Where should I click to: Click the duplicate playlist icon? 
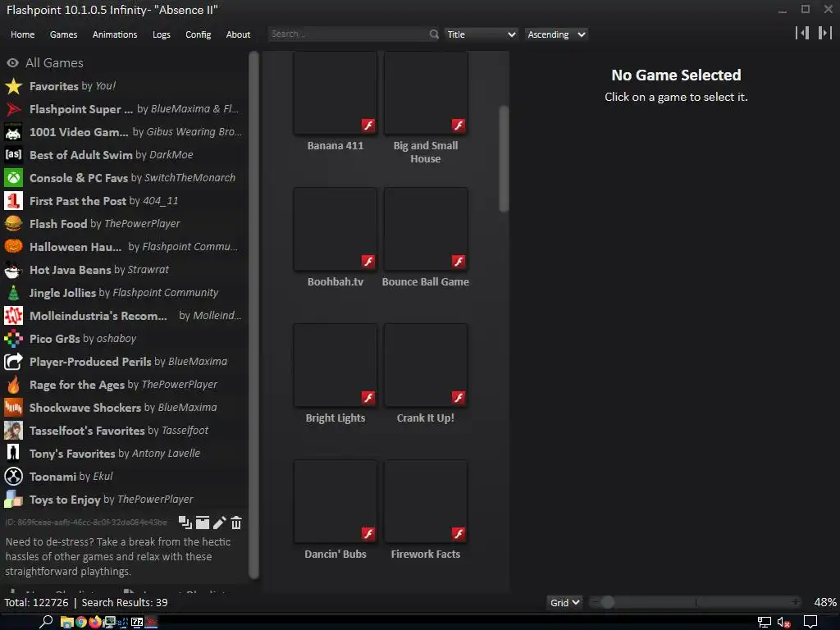coord(185,523)
